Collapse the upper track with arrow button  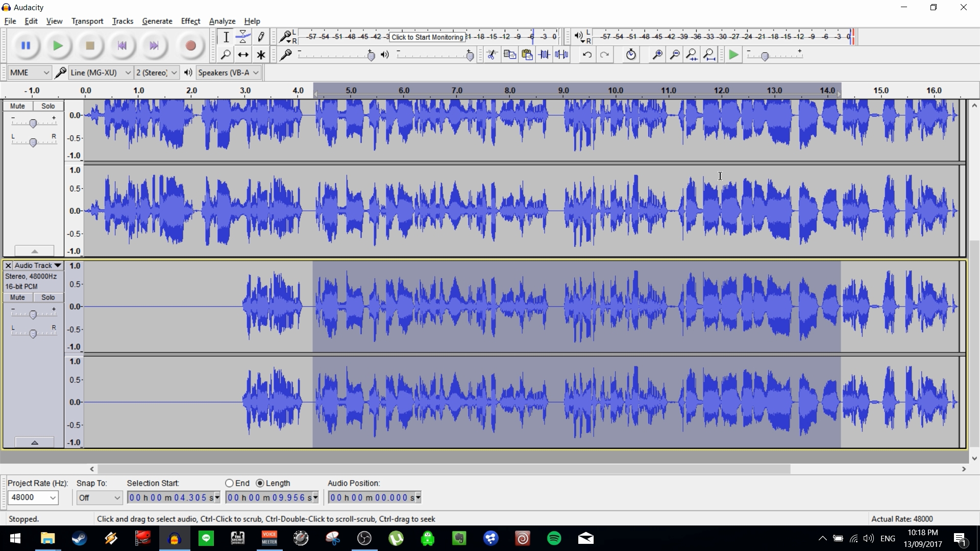pos(34,251)
